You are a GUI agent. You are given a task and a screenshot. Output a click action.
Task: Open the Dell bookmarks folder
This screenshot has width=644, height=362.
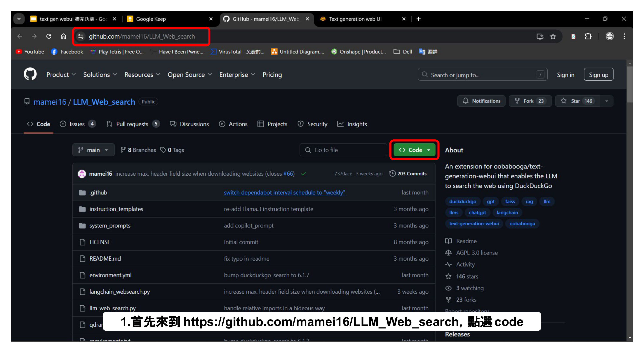coord(402,52)
